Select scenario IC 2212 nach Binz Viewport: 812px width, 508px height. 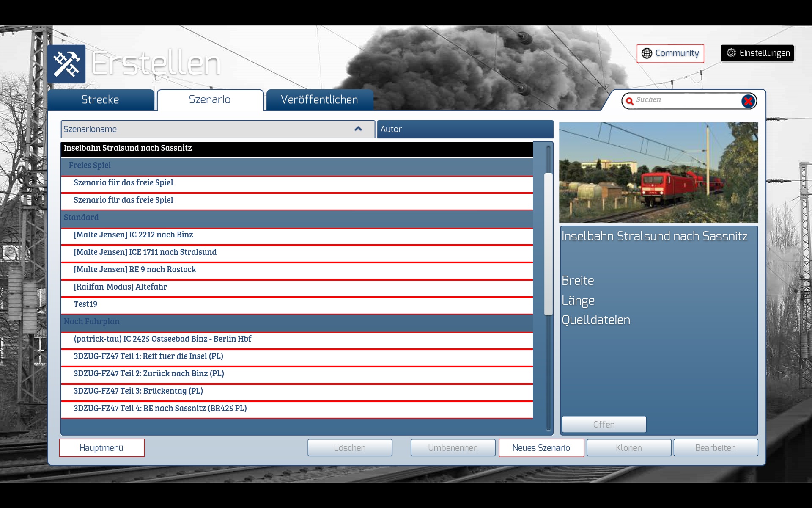(133, 235)
